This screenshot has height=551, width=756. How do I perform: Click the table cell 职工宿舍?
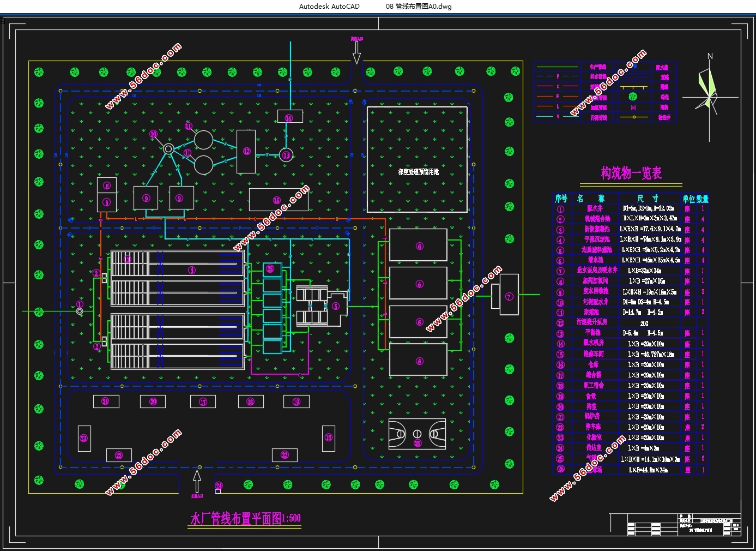[x=594, y=385]
